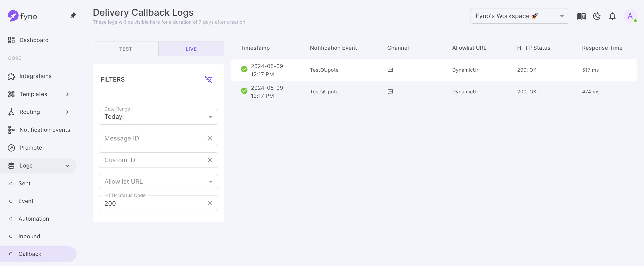Open the notifications bell
Image resolution: width=644 pixels, height=266 pixels.
pos(612,16)
